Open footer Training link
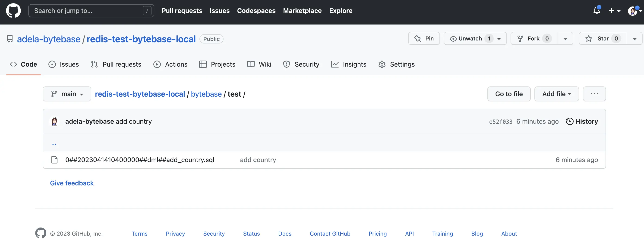This screenshot has width=644, height=246. 442,234
